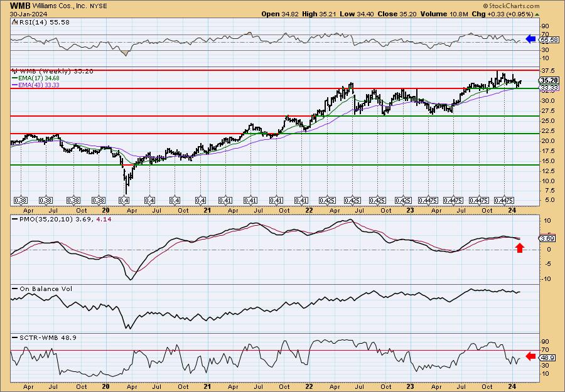This screenshot has height=392, width=565.
Task: Click the Close 35.20 value in header
Action: click(x=397, y=14)
